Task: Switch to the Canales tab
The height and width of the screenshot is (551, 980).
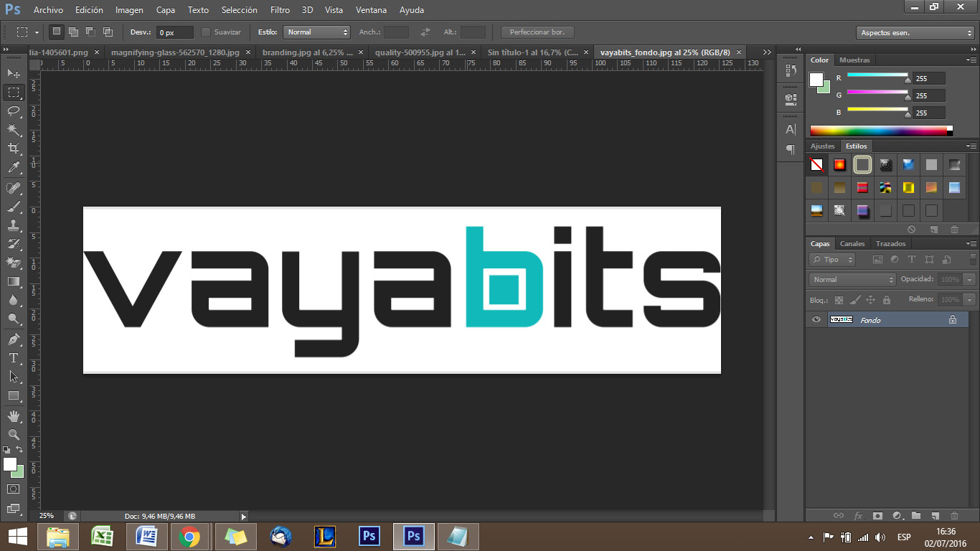Action: pyautogui.click(x=852, y=244)
